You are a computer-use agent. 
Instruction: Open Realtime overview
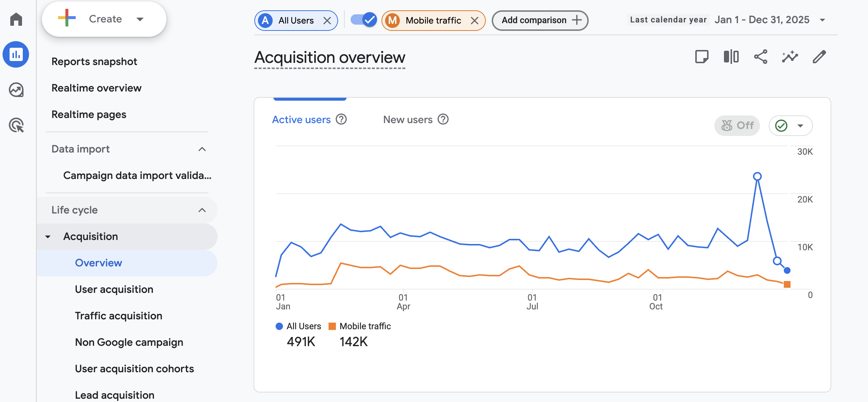[x=96, y=88]
